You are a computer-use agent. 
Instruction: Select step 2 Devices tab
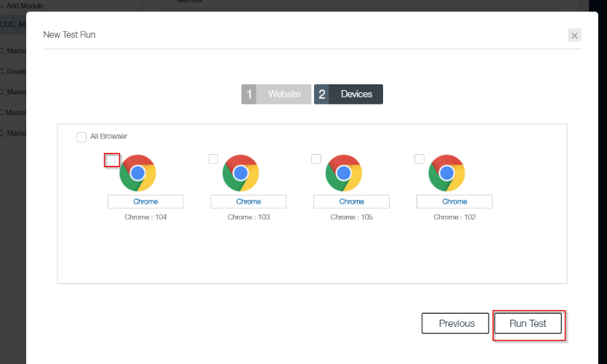(348, 94)
